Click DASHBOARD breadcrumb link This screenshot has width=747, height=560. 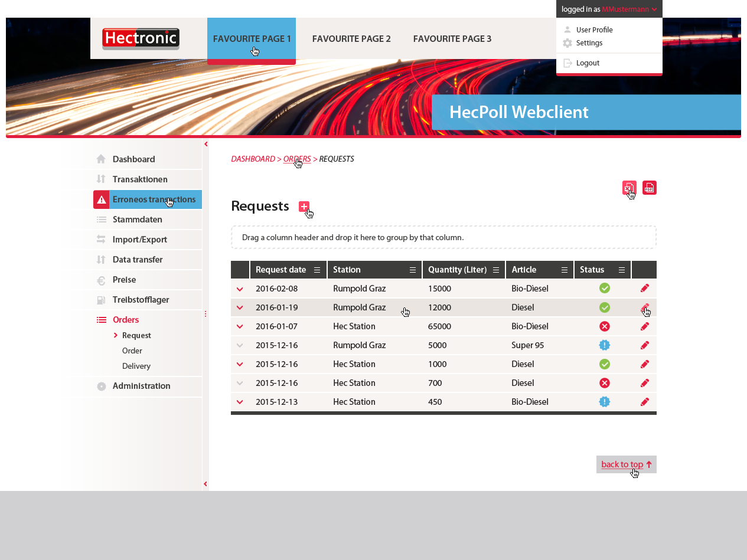coord(253,159)
